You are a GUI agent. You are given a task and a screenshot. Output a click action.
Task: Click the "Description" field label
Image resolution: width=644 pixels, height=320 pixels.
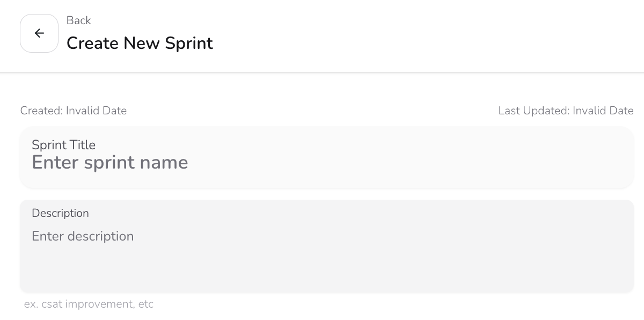[x=60, y=213]
